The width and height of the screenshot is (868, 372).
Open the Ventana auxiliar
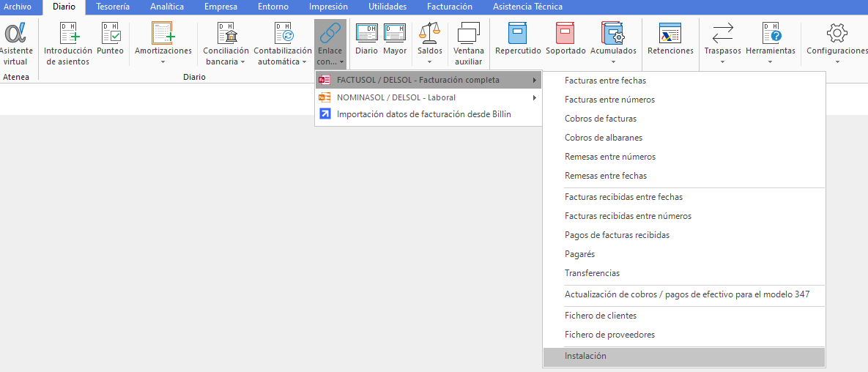(469, 33)
